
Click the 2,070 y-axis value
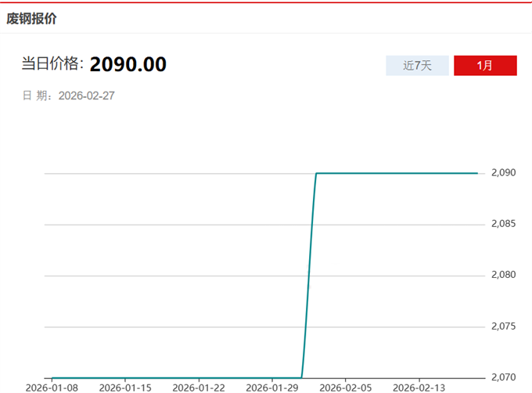pos(503,377)
